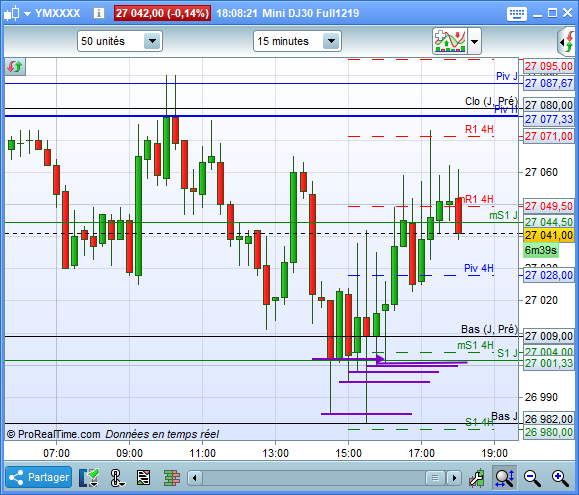
Task: Click the Bas (J, Pré) line label
Action: tap(489, 329)
